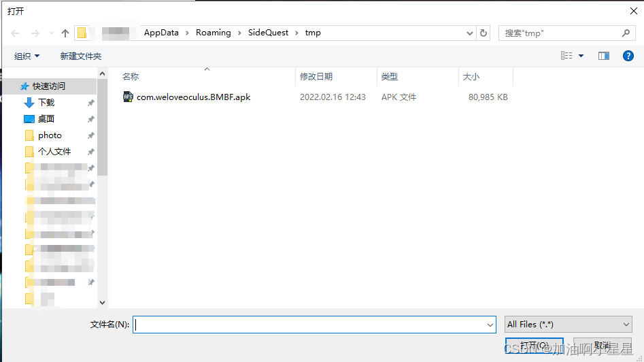
Task: Select SideQuest in the breadcrumb path
Action: 268,33
